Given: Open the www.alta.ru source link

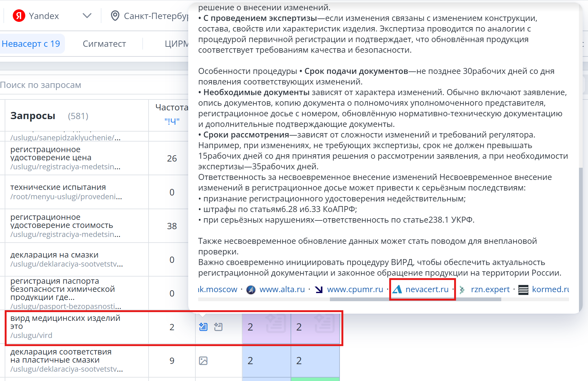Looking at the screenshot, I should click(282, 289).
